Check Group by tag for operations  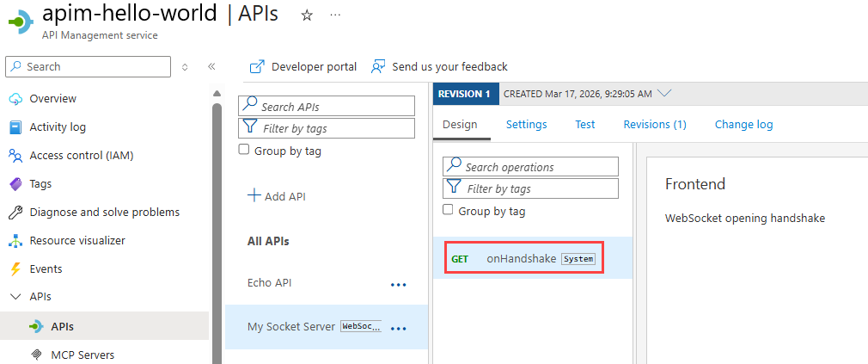coord(448,211)
